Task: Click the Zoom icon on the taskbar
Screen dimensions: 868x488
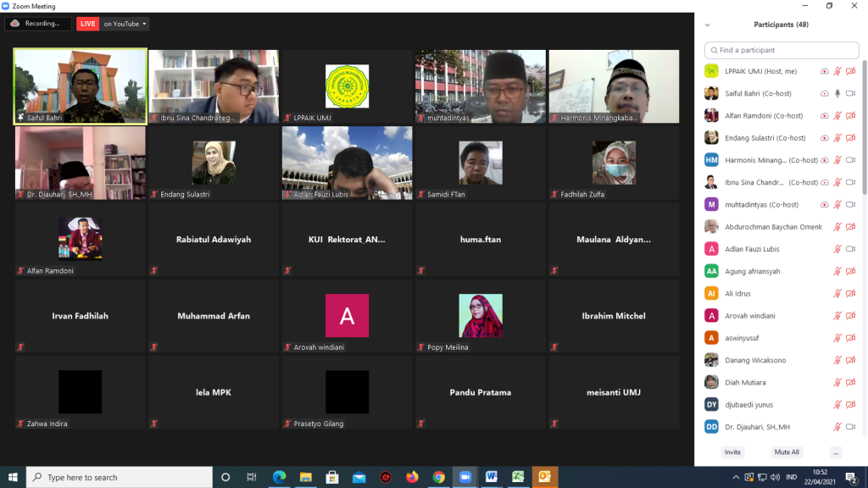Action: coord(465,477)
